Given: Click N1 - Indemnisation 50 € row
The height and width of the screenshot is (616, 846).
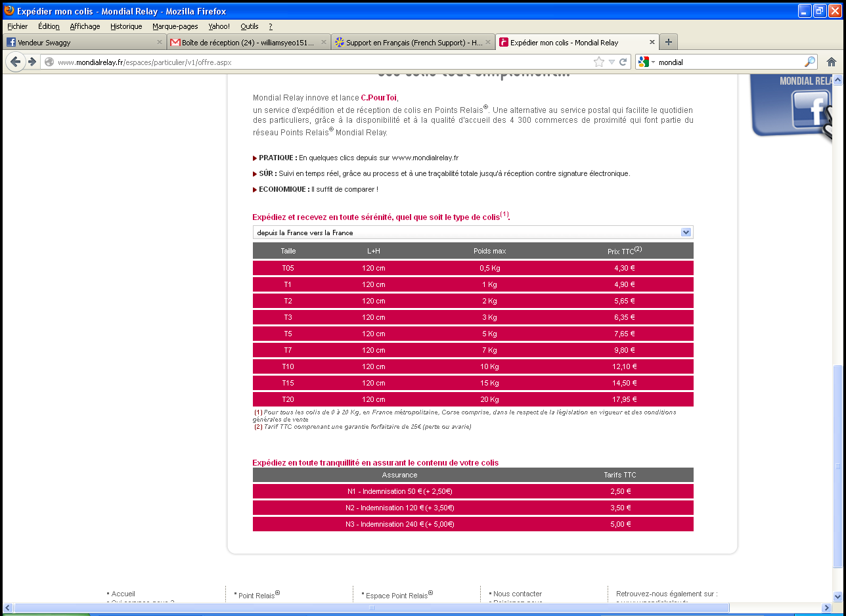Looking at the screenshot, I should [473, 491].
